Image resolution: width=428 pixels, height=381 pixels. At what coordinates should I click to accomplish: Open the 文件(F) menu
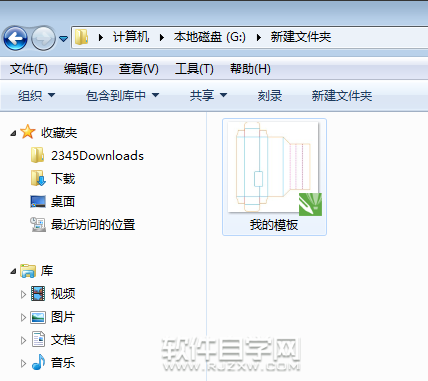(29, 69)
